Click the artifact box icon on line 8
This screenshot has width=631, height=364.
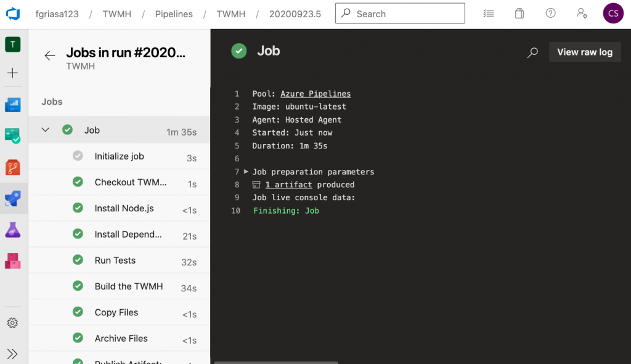[x=256, y=185]
